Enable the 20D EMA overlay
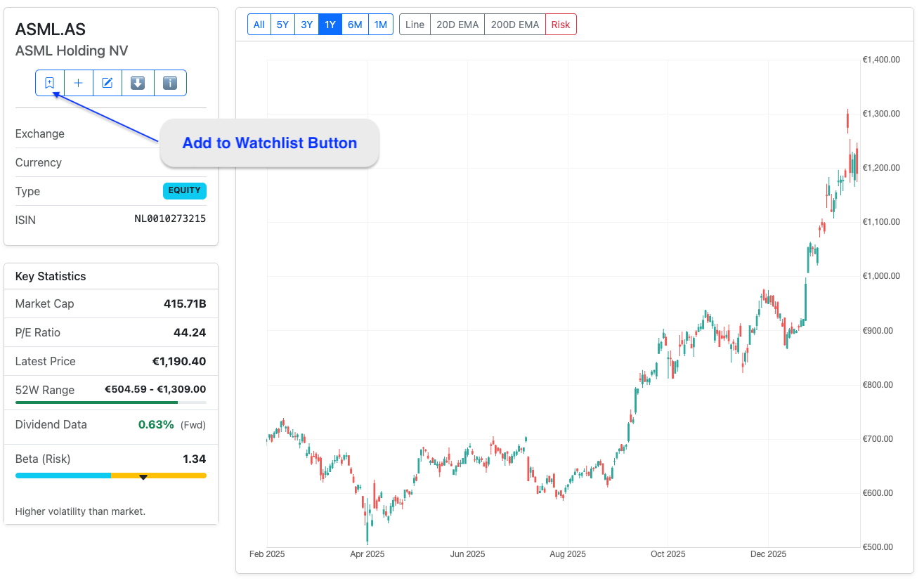The height and width of the screenshot is (583, 924). [457, 25]
